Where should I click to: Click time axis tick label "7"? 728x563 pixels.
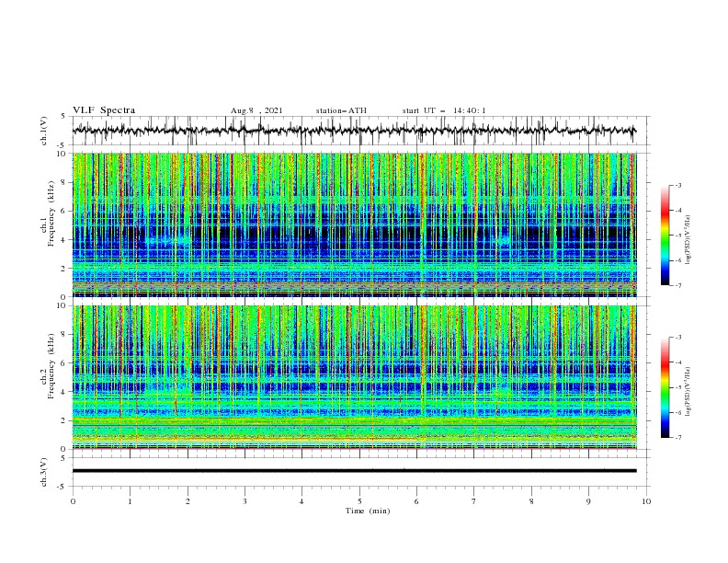pos(473,501)
